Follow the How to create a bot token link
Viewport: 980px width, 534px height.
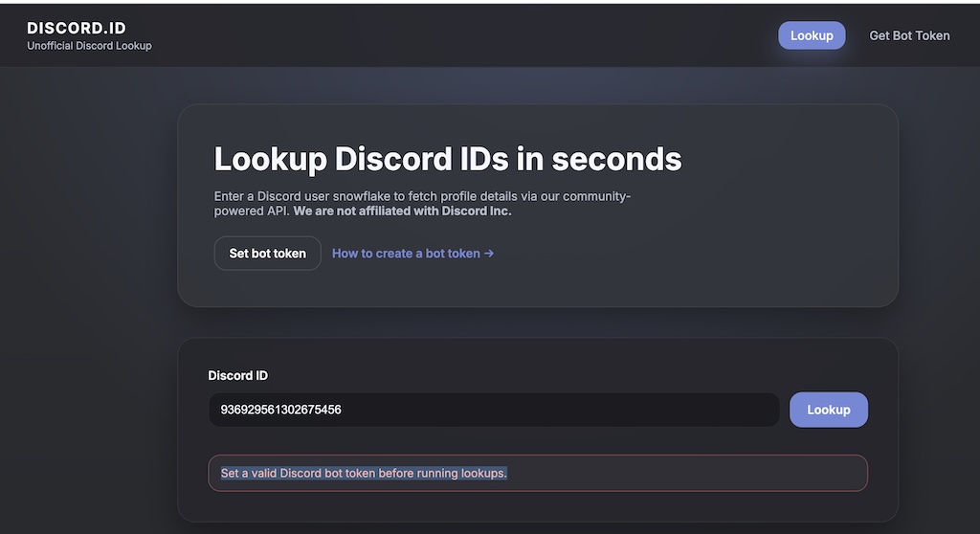click(x=412, y=254)
